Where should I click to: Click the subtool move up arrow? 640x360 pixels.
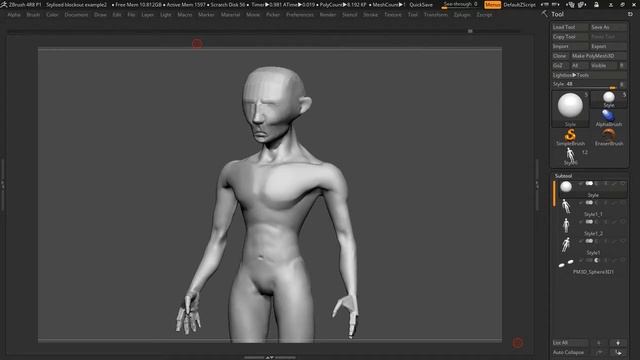tap(599, 343)
